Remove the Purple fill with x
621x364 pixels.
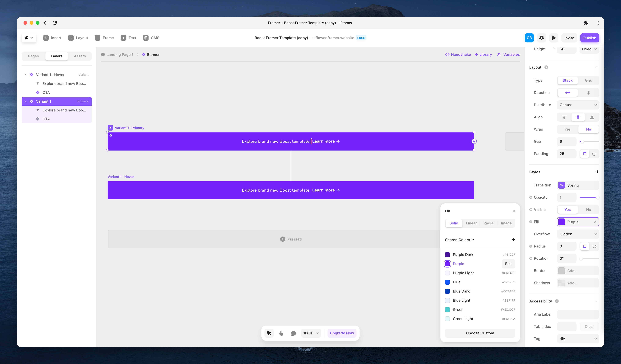click(x=595, y=222)
